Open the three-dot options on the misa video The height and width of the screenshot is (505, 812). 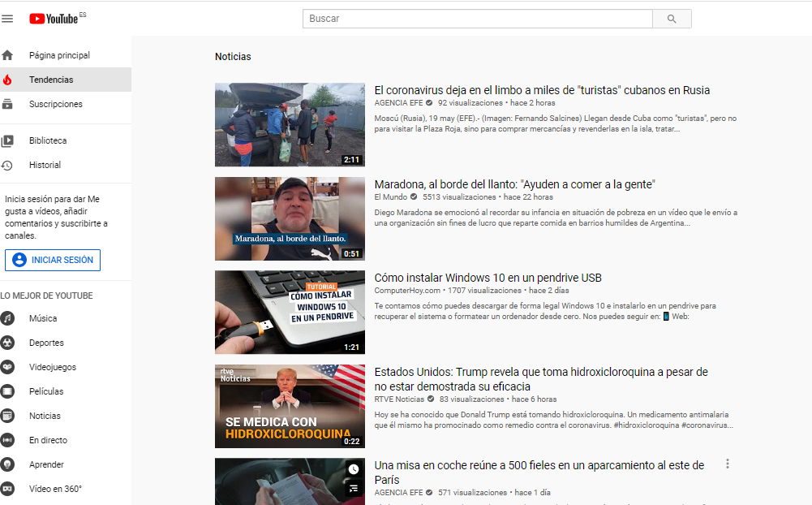click(727, 463)
